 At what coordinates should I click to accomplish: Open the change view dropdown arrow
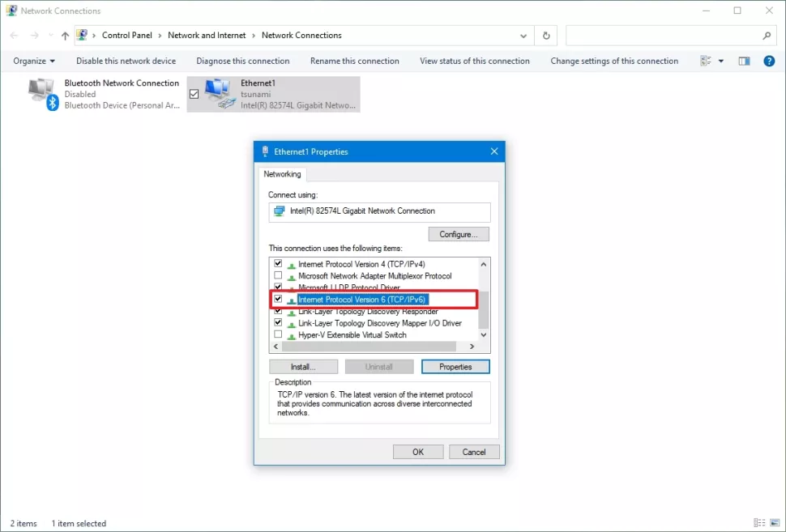721,61
